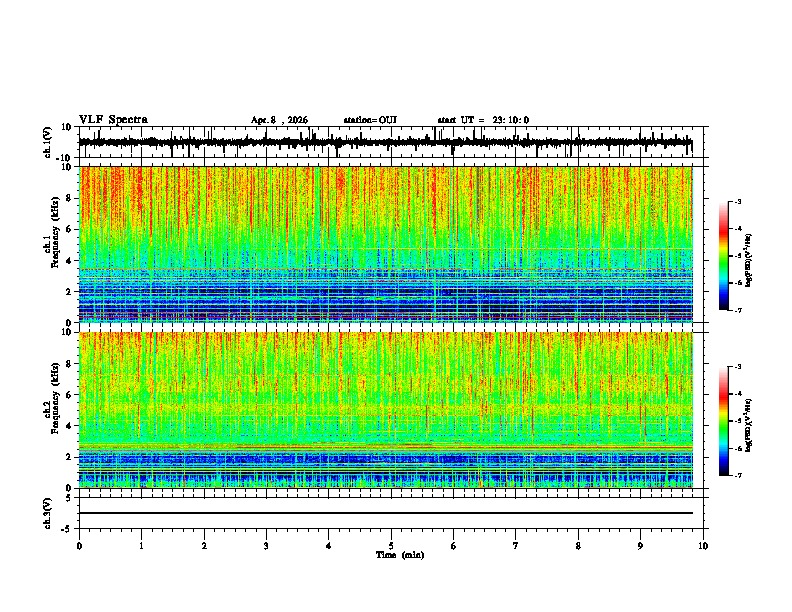Image resolution: width=792 pixels, height=612 pixels.
Task: Click the time axis end label "10"
Action: (x=703, y=546)
